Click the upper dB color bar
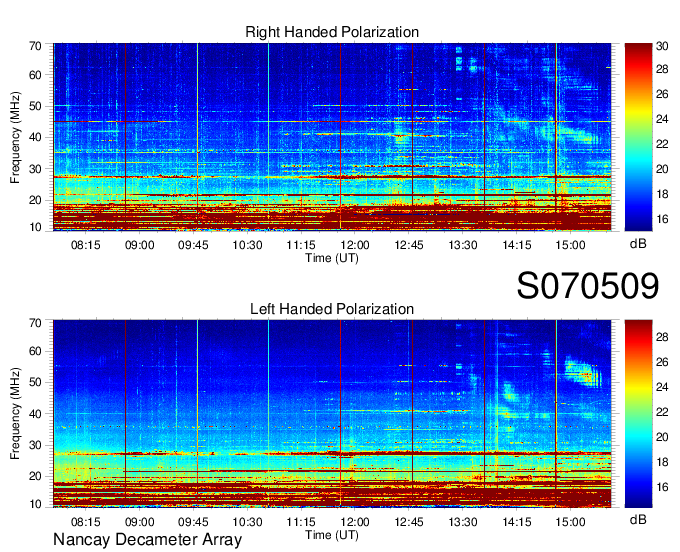This screenshot has width=680, height=552. click(x=638, y=137)
